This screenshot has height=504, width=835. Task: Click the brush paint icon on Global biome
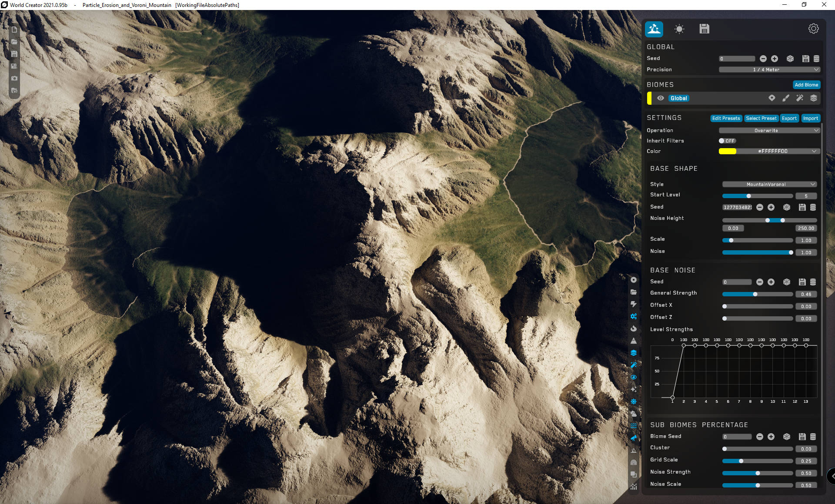pos(785,98)
